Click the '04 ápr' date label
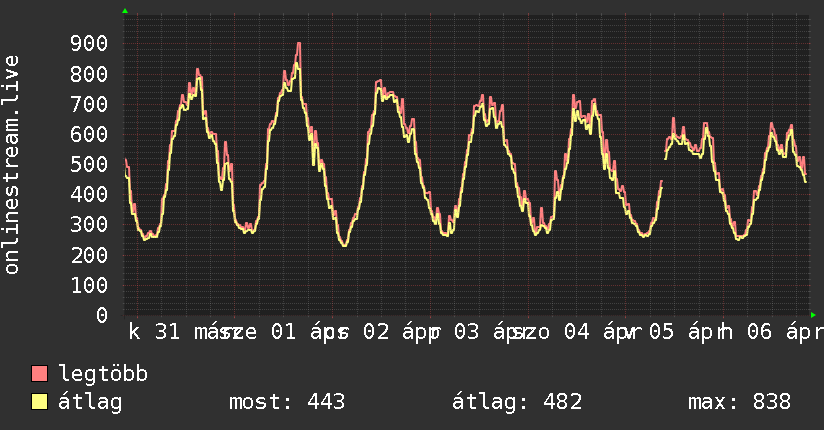 pyautogui.click(x=598, y=333)
